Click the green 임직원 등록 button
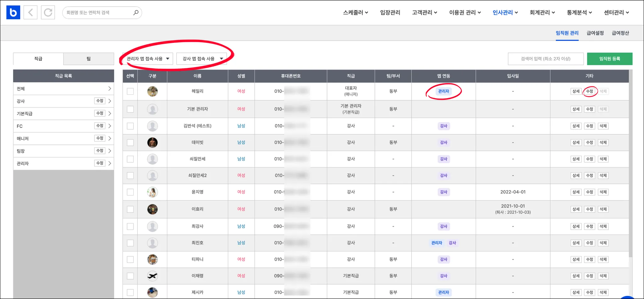This screenshot has height=299, width=644. click(609, 59)
